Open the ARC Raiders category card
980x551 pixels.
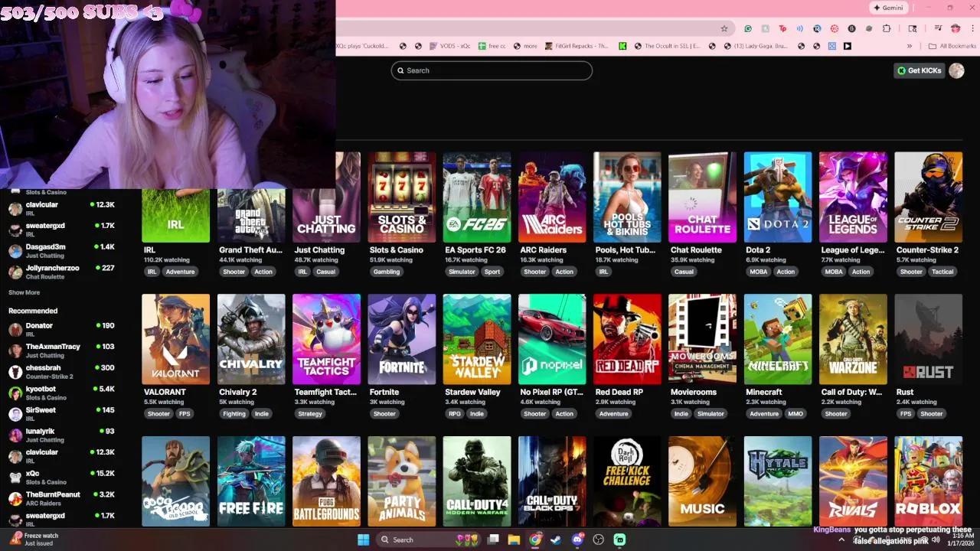[552, 214]
